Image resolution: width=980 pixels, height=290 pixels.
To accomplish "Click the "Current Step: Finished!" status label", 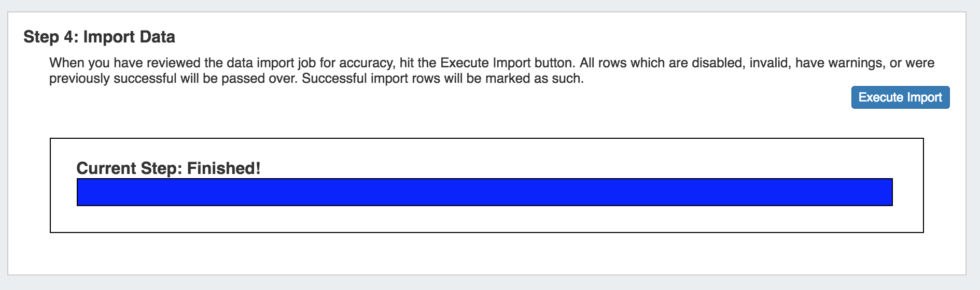I will pyautogui.click(x=168, y=168).
